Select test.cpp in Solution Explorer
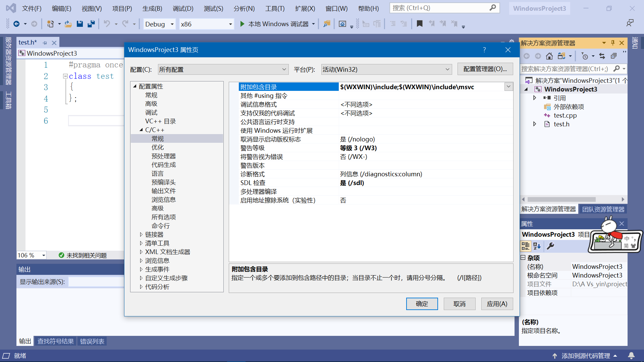The height and width of the screenshot is (362, 644). click(x=565, y=115)
